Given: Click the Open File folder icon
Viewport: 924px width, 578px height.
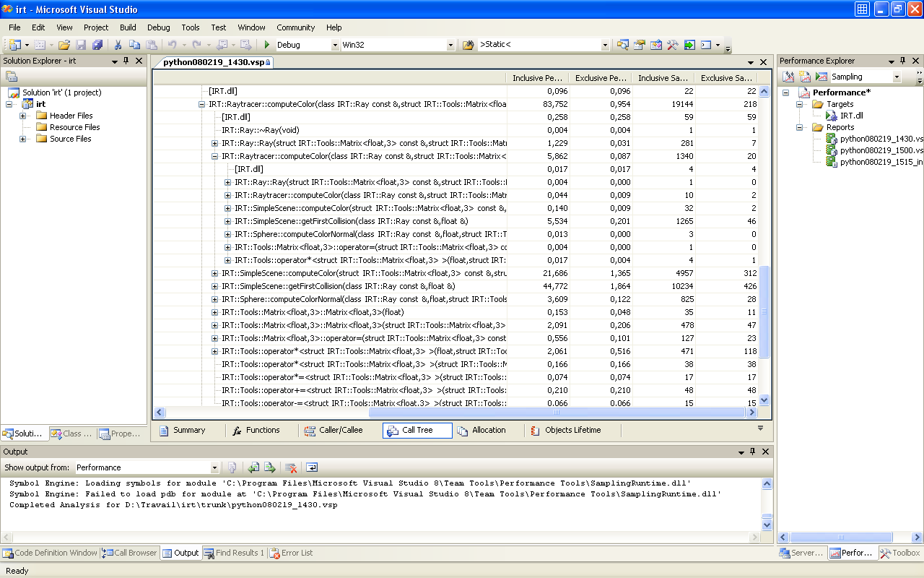Looking at the screenshot, I should [x=64, y=45].
